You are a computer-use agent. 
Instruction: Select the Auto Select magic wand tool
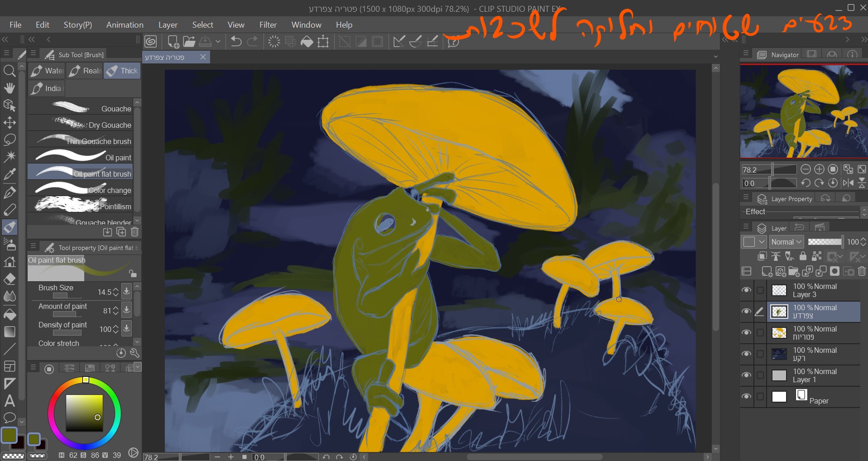[x=10, y=157]
